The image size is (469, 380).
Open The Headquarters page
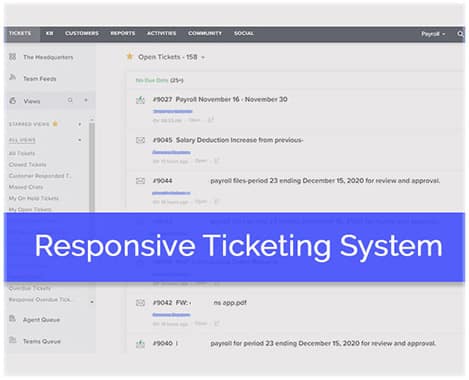click(48, 57)
